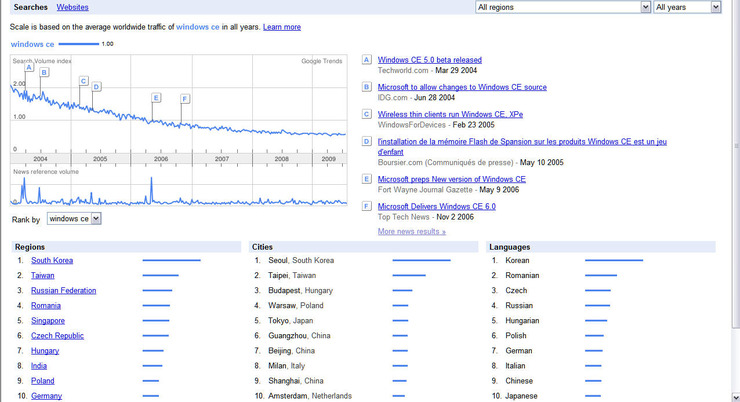This screenshot has height=402, width=740.
Task: Click the B icon beside Windows CE source headline
Action: tap(367, 87)
